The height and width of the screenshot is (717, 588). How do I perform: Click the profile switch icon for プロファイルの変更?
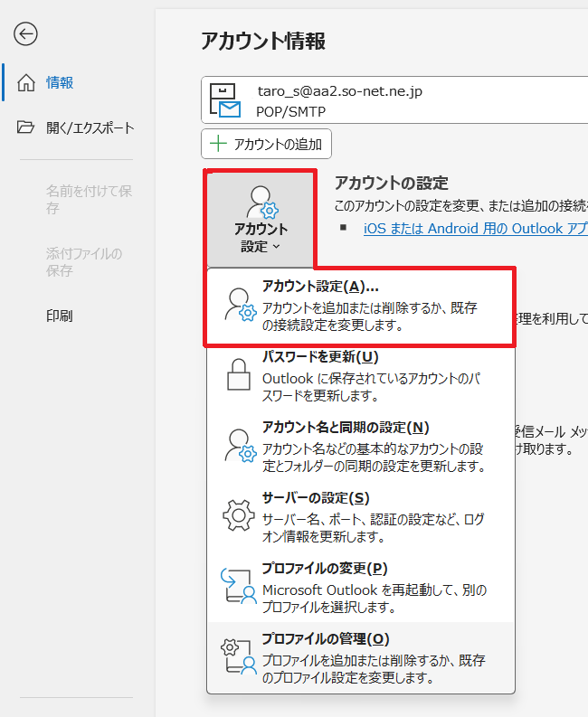click(239, 585)
